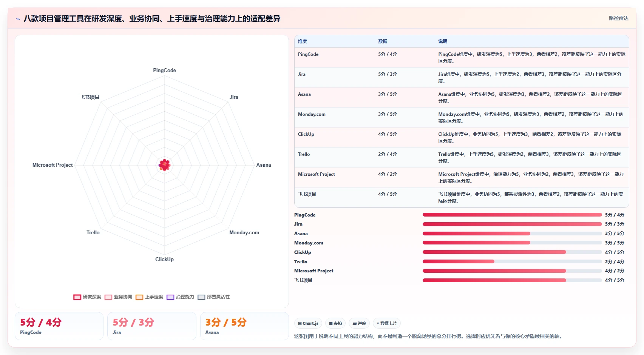Click the Jira progress bar
Image resolution: width=644 pixels, height=355 pixels.
[x=512, y=224]
